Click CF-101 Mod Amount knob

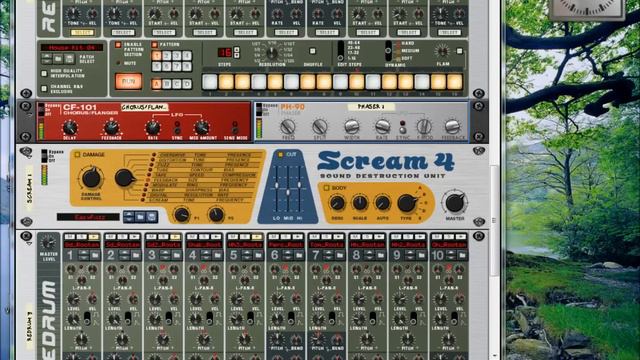click(x=202, y=128)
